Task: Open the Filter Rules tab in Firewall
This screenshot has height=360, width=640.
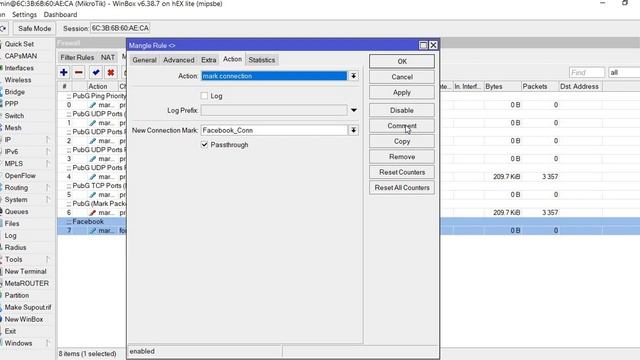Action: 77,58
